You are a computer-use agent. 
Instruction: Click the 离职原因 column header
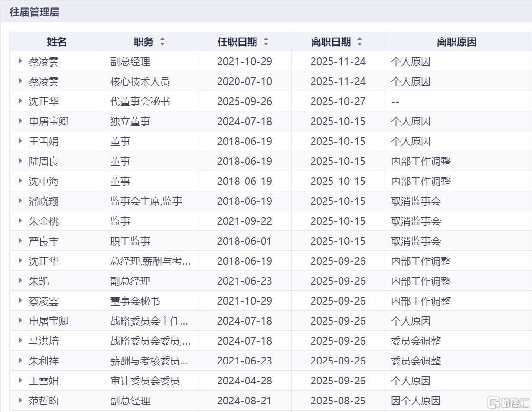(456, 42)
